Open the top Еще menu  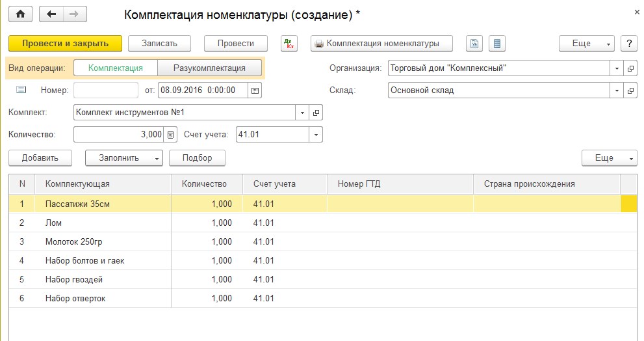pos(586,44)
